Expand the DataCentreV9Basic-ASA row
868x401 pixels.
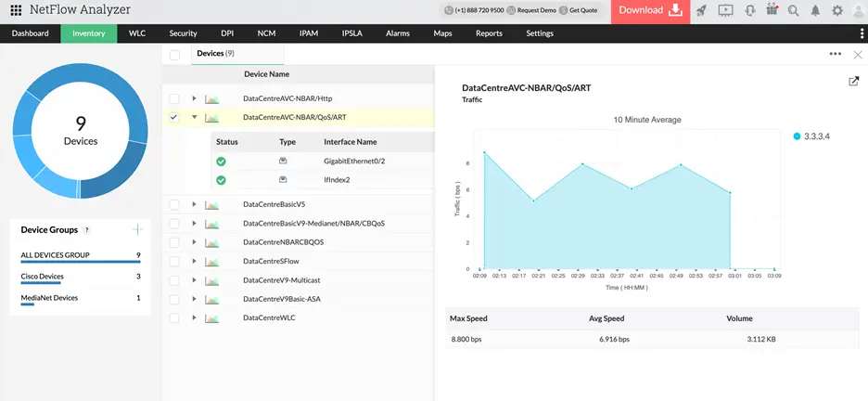tap(195, 299)
